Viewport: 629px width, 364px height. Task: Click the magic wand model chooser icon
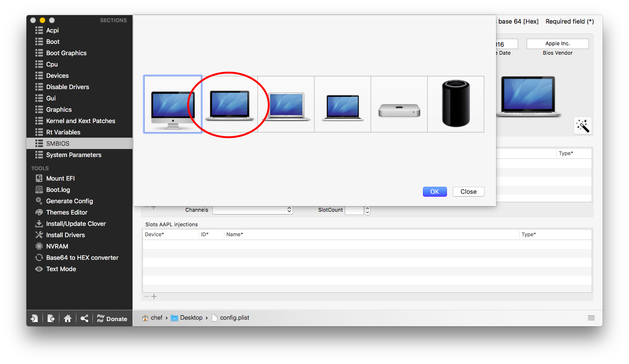583,126
